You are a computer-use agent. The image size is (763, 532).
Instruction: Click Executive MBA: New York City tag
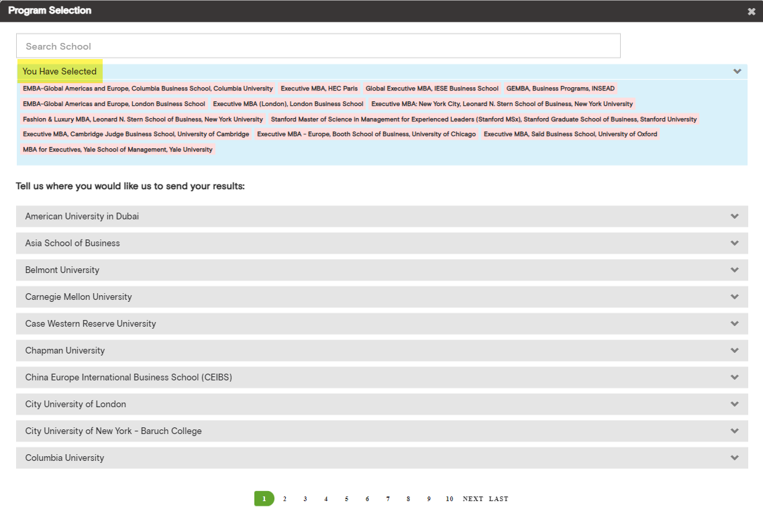[x=502, y=104]
